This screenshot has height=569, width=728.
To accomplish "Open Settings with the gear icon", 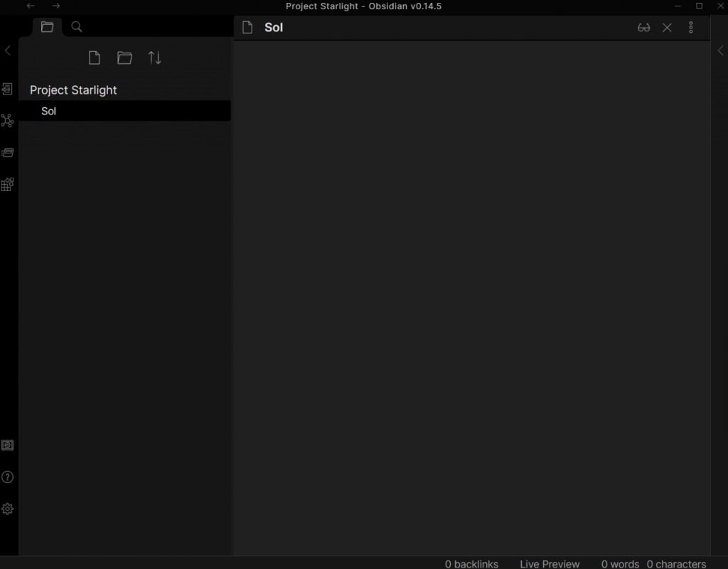I will pyautogui.click(x=7, y=509).
